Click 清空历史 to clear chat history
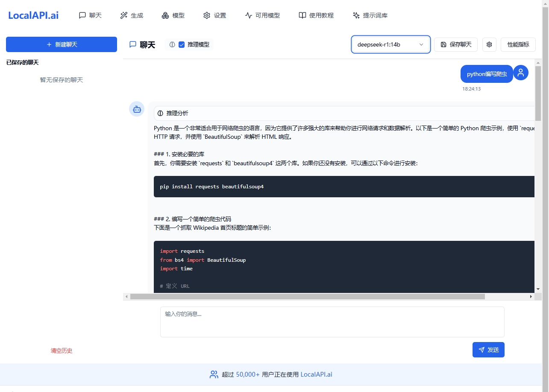 tap(61, 350)
